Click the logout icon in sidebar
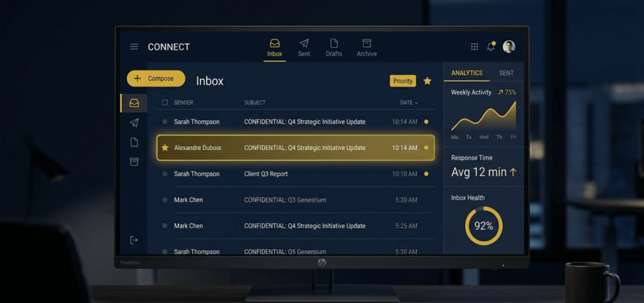 point(134,240)
